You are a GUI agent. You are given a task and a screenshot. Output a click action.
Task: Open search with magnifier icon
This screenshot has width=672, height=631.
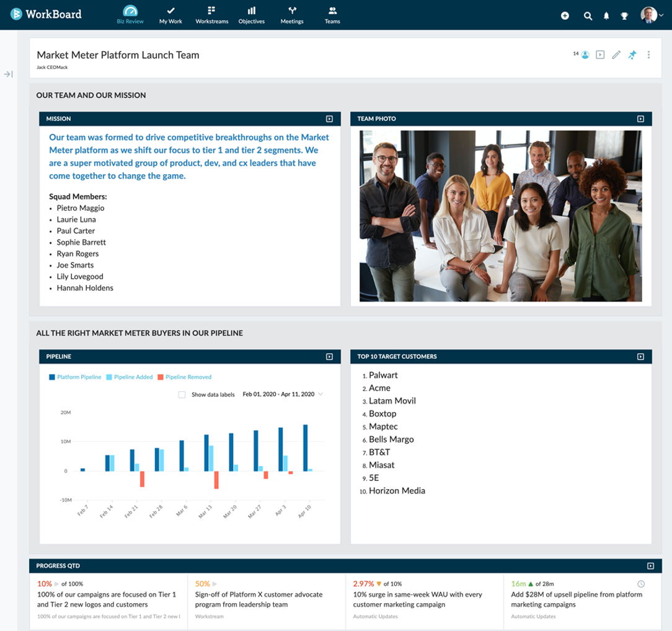click(588, 16)
